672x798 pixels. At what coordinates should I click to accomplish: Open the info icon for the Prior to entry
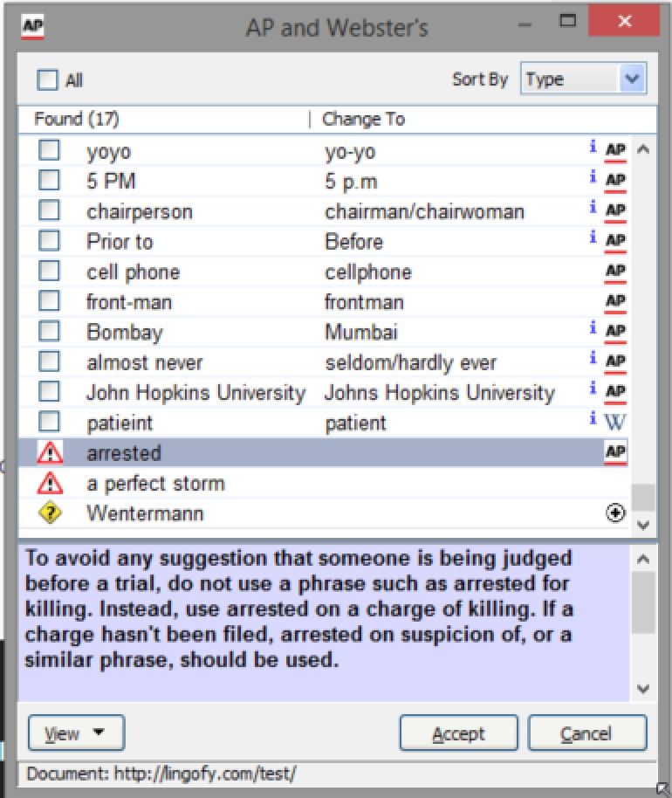[593, 237]
